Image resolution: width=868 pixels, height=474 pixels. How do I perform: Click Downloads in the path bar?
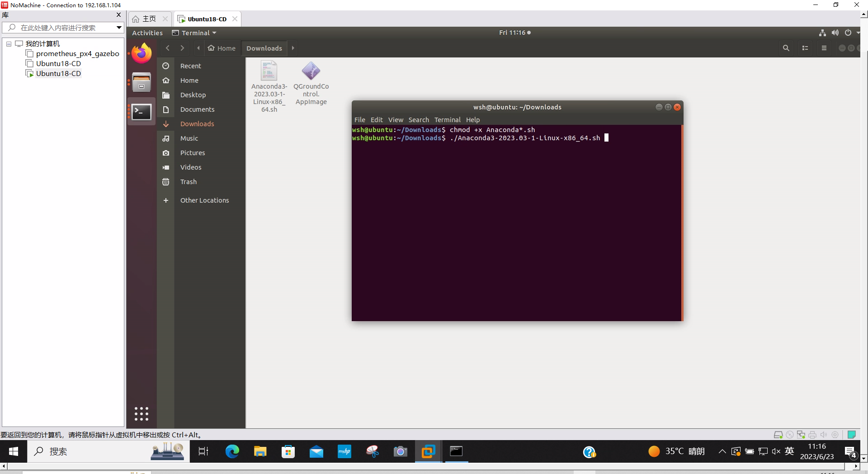(x=264, y=48)
